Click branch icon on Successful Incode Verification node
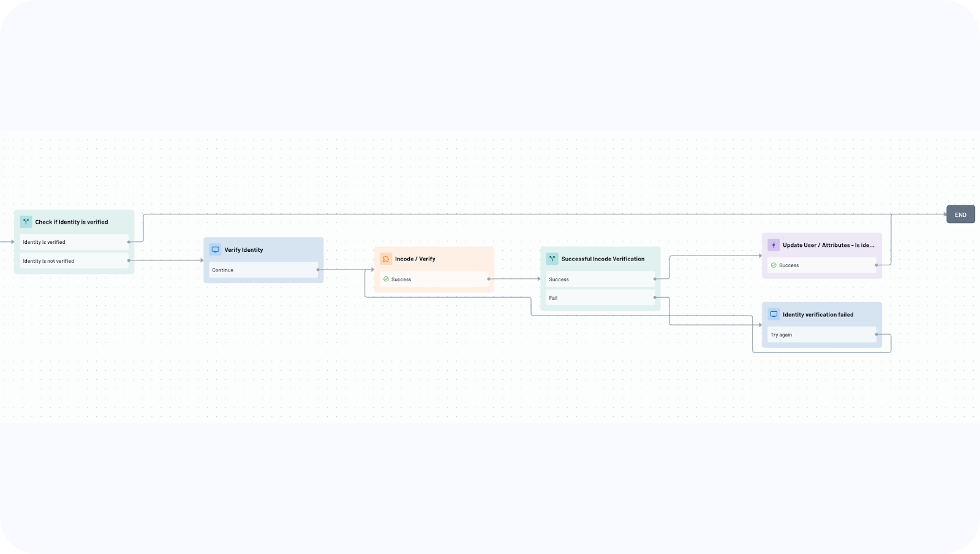This screenshot has height=554, width=980. [x=552, y=259]
